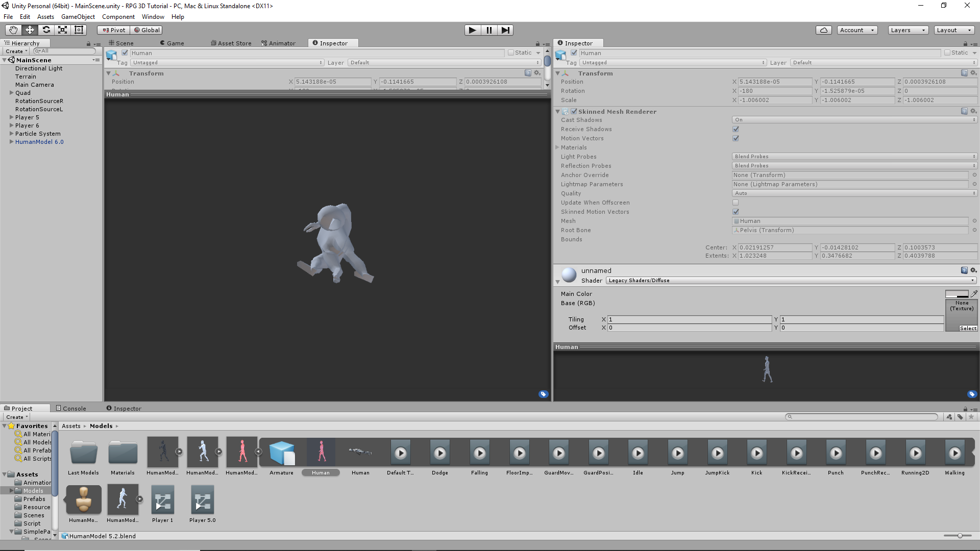This screenshot has width=980, height=551.
Task: Select the Scale tool
Action: pyautogui.click(x=62, y=30)
